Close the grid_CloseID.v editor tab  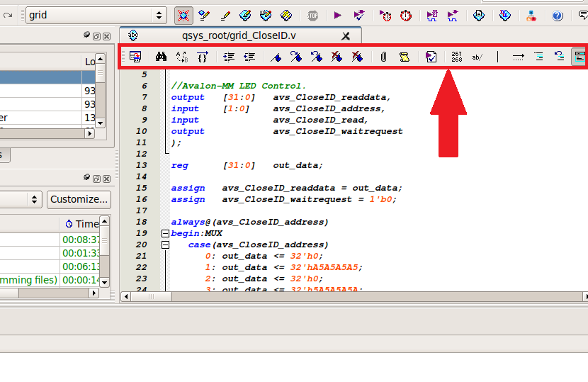click(x=346, y=36)
